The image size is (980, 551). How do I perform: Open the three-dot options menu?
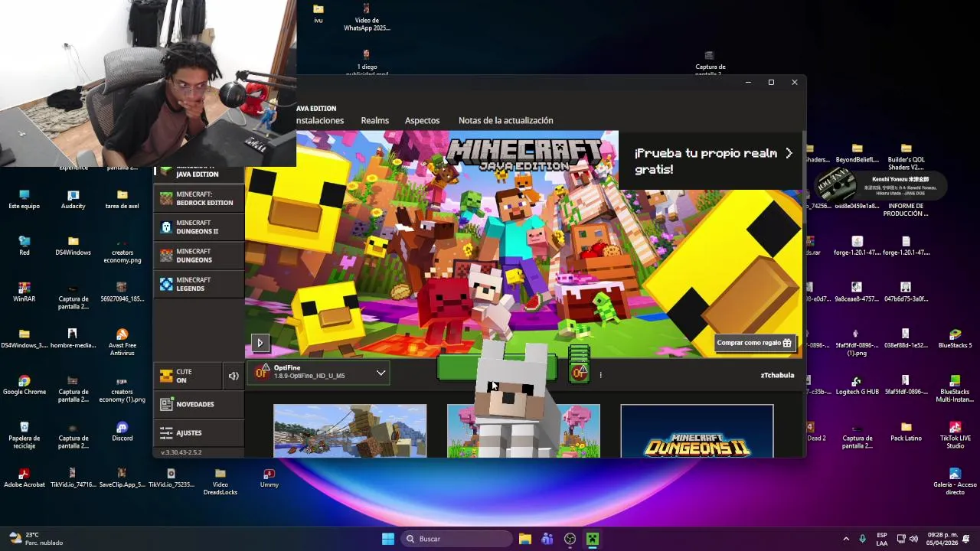600,375
